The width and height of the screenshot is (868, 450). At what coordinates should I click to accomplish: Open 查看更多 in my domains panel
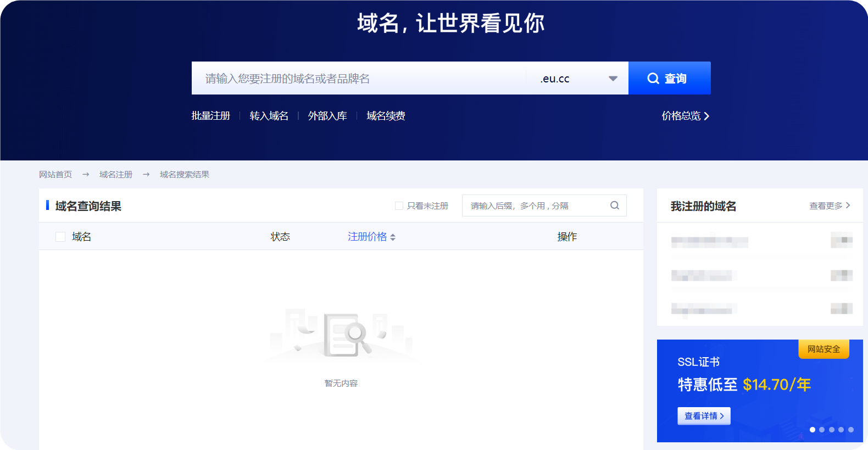click(x=830, y=205)
